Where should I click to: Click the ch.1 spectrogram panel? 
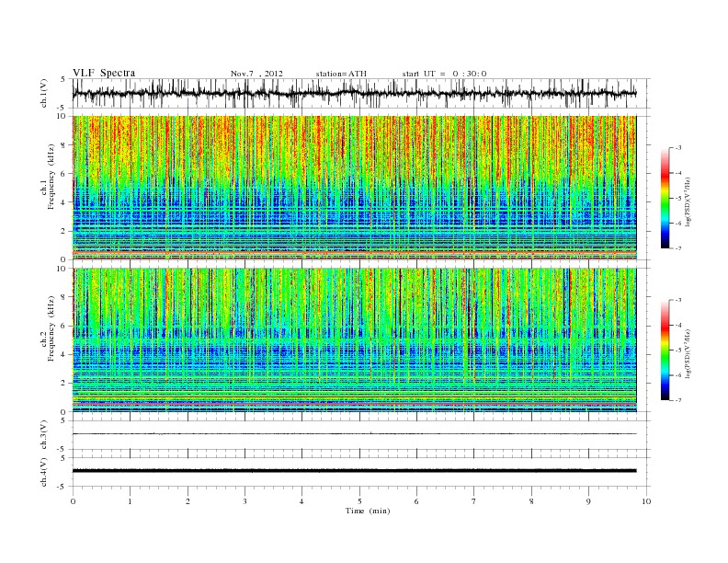[x=354, y=188]
